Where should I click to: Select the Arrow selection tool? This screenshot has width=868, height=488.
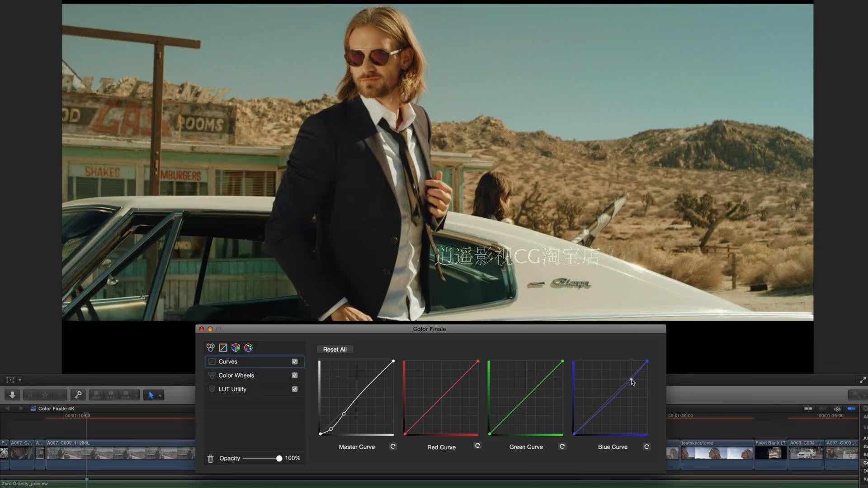point(151,394)
